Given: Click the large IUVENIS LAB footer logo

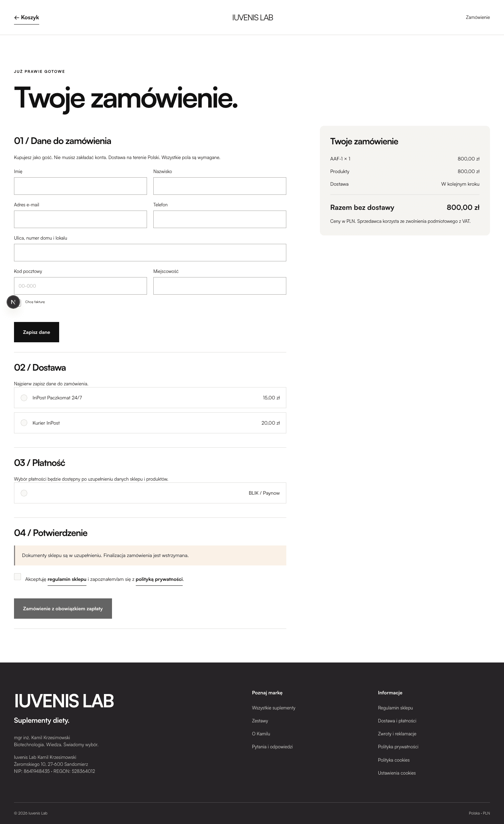Looking at the screenshot, I should click(x=64, y=701).
